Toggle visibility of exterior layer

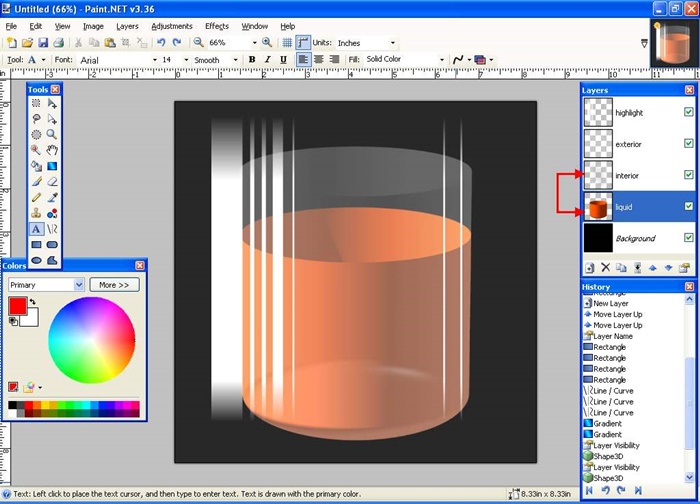pos(688,143)
